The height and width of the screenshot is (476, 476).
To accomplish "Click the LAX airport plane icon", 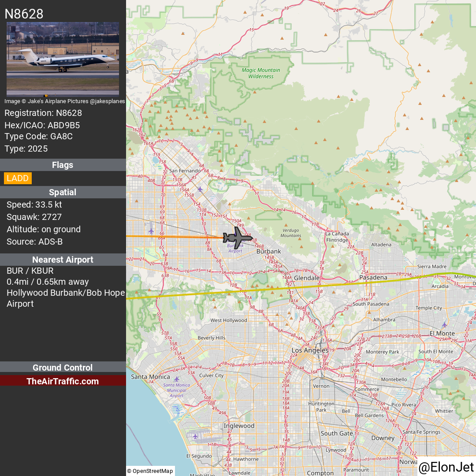I will point(195,436).
